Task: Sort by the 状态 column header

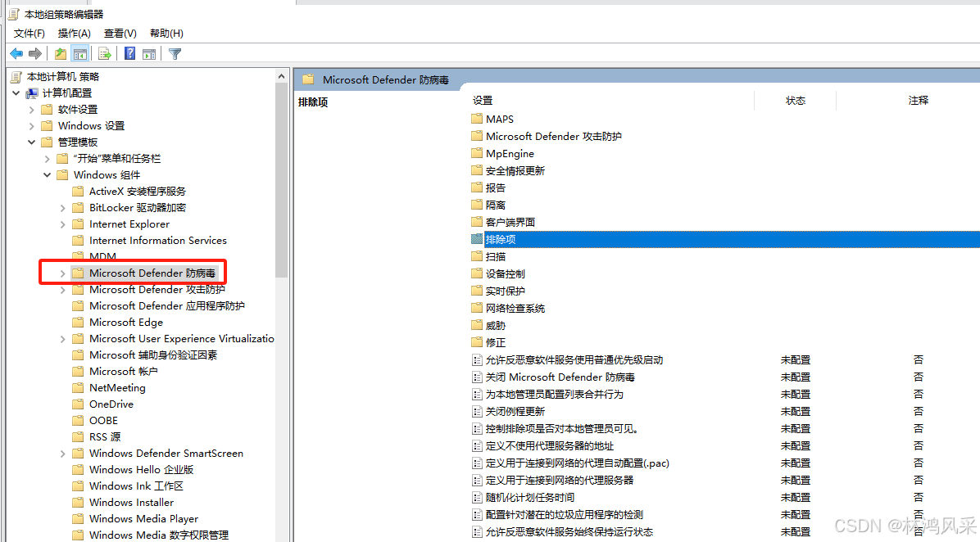Action: click(795, 101)
